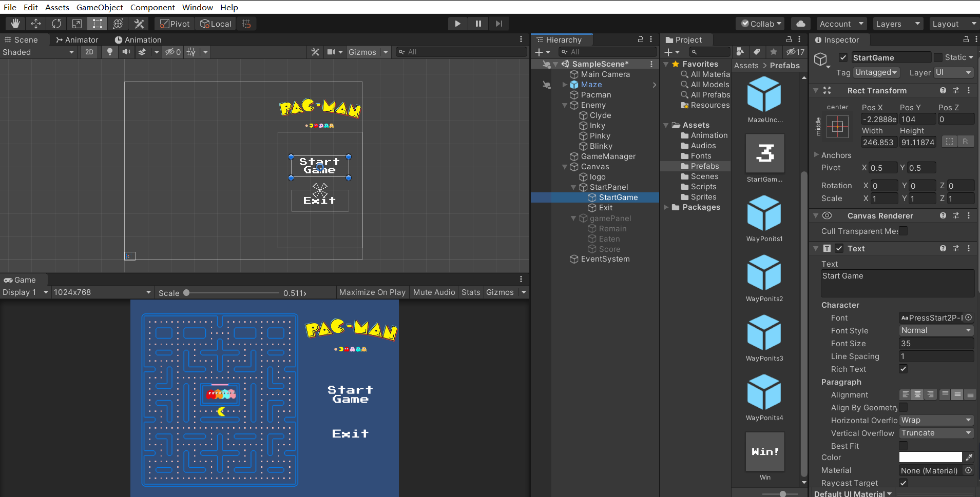This screenshot has height=497, width=980.
Task: Open Canvas Renderer more options menu
Action: click(969, 215)
